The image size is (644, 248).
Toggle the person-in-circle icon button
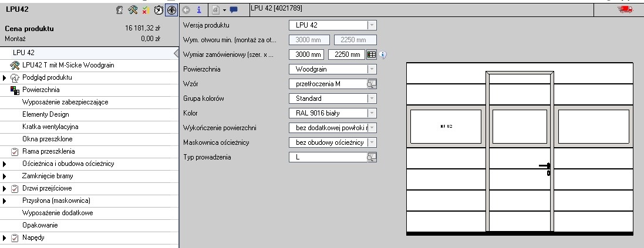click(171, 10)
